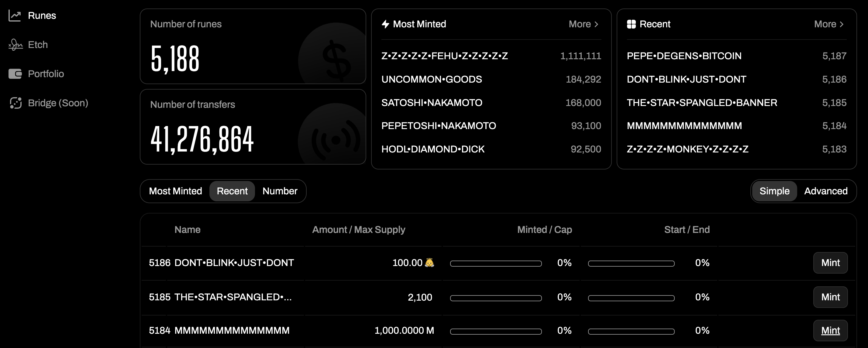868x348 pixels.
Task: Click the Etch signature icon
Action: 15,45
